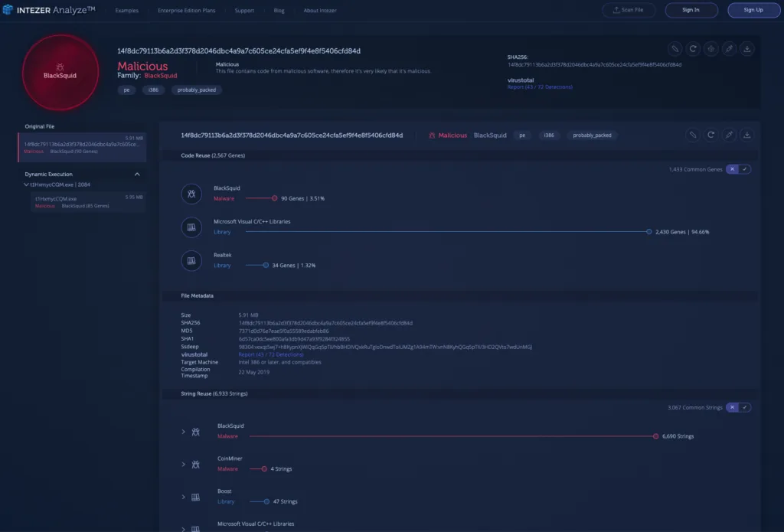
Task: Click the bug icon beside Malicious label in panel header
Action: (432, 135)
